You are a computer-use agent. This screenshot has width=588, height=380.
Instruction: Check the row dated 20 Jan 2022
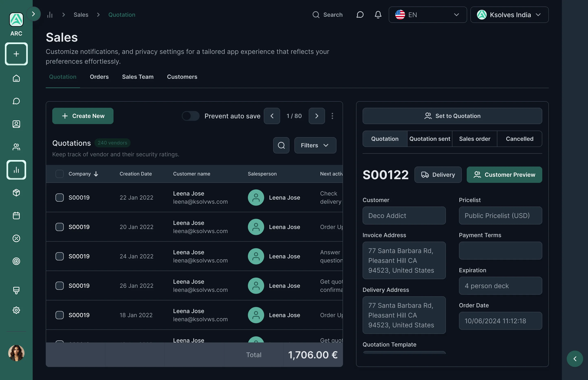click(x=59, y=227)
